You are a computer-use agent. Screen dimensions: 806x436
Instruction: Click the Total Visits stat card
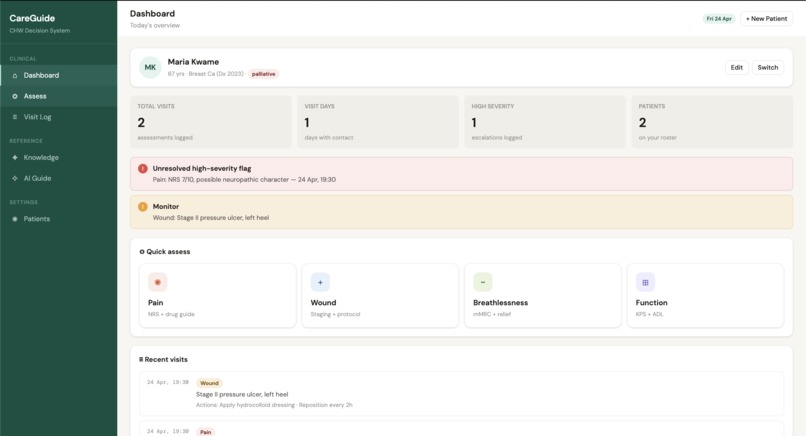[211, 122]
